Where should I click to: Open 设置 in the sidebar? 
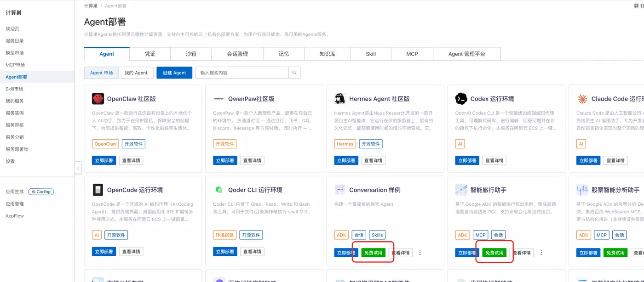click(10, 161)
